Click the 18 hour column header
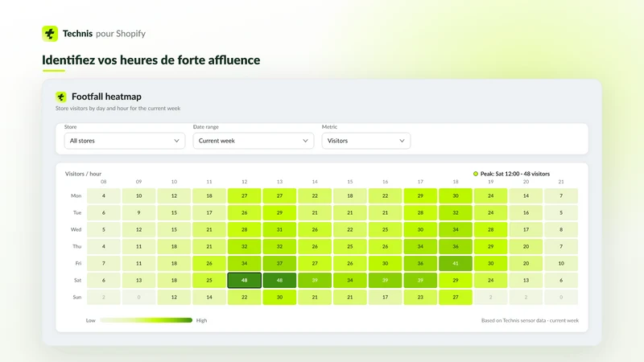Viewport: 644px width, 362px height. click(x=456, y=182)
